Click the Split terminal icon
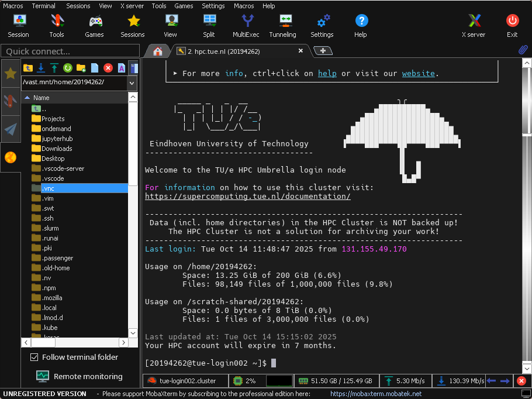 (209, 25)
